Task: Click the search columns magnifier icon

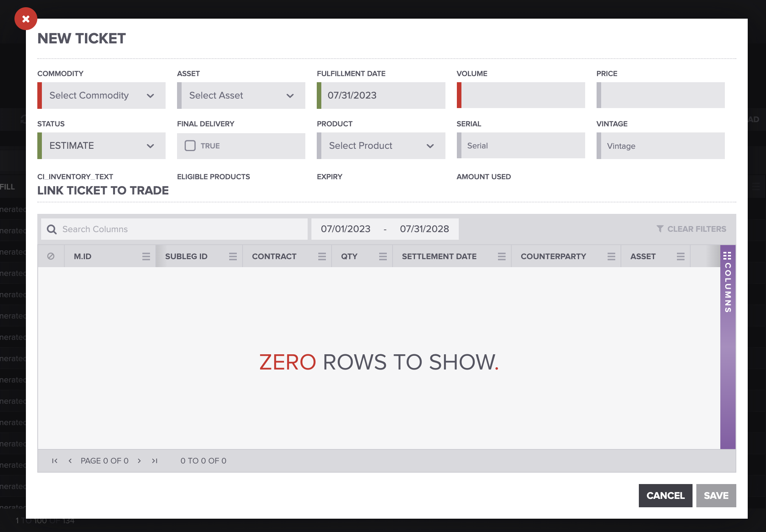Action: click(52, 229)
